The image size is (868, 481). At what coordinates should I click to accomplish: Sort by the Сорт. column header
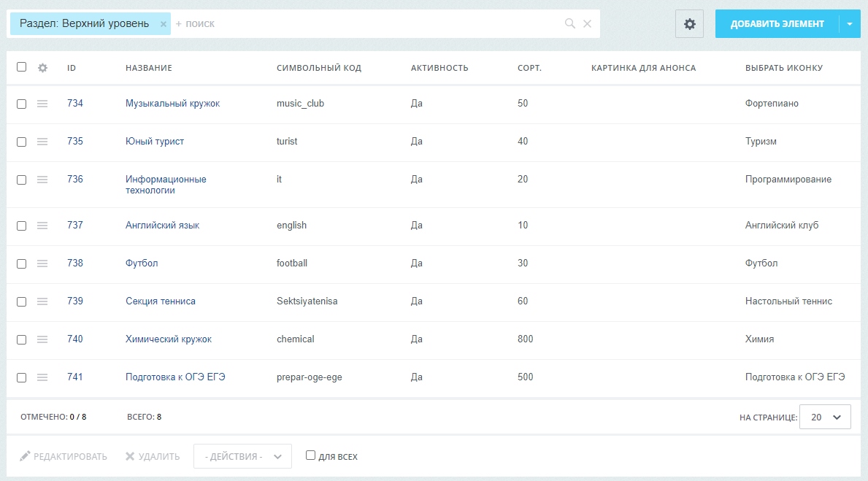click(x=530, y=68)
